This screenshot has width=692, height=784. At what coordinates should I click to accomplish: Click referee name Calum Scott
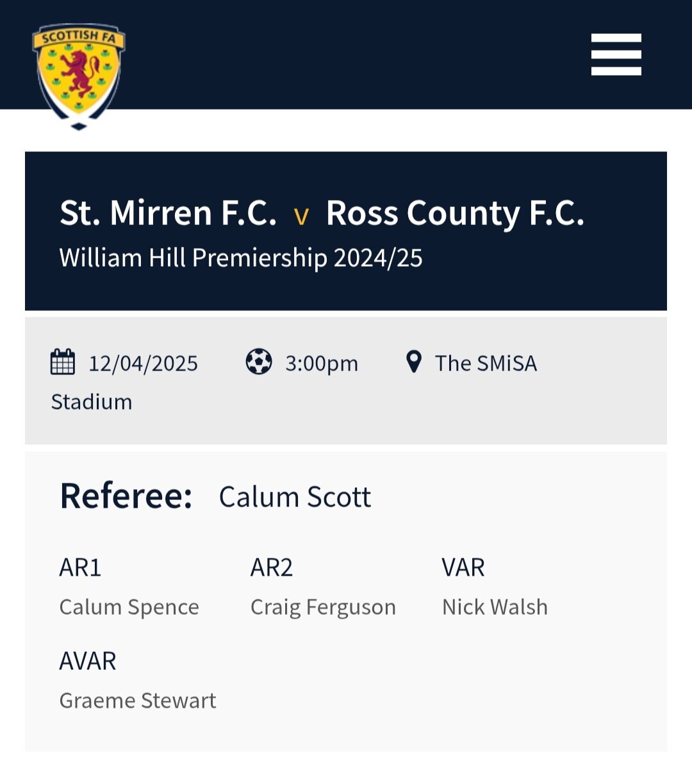tap(295, 497)
